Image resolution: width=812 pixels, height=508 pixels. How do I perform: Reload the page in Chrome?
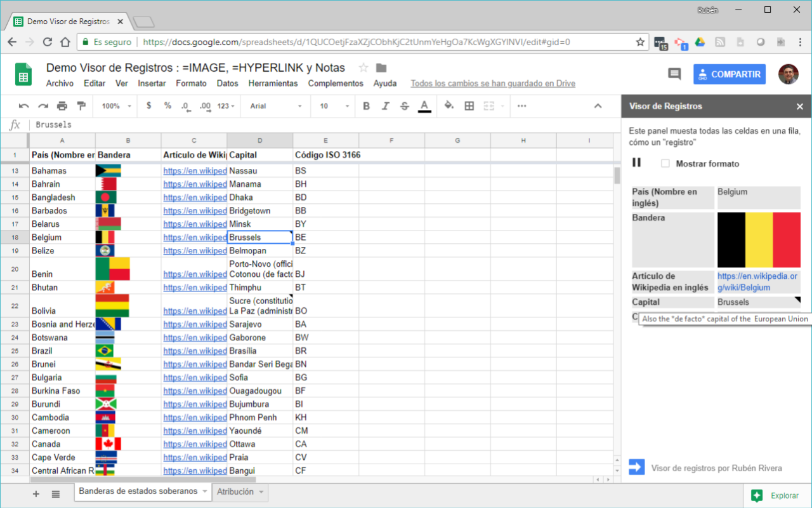47,42
